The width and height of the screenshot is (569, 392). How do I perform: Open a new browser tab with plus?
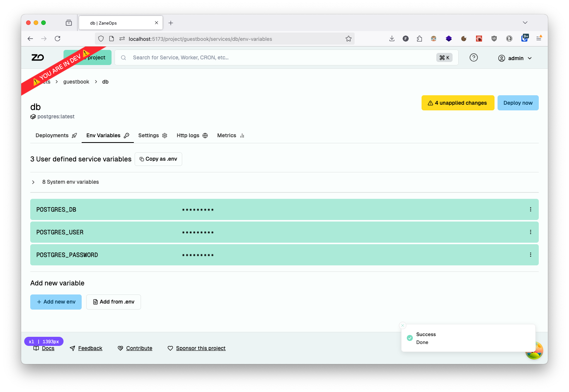pos(171,23)
